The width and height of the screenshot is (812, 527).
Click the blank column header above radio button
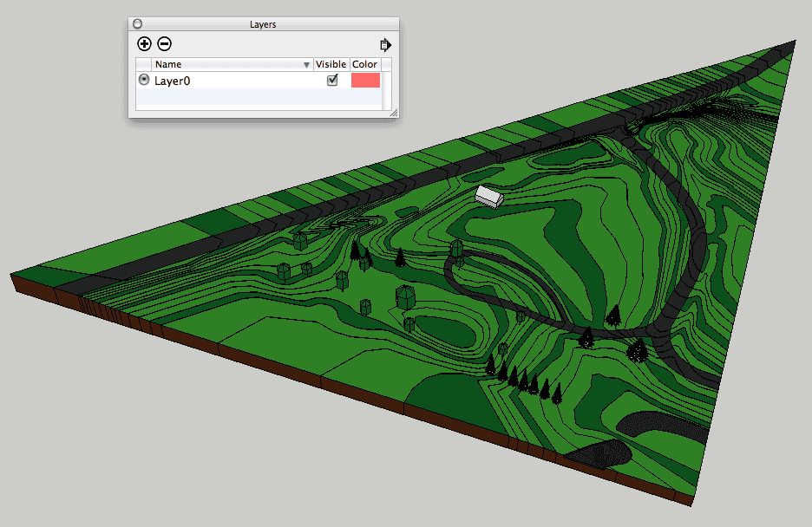click(x=143, y=64)
